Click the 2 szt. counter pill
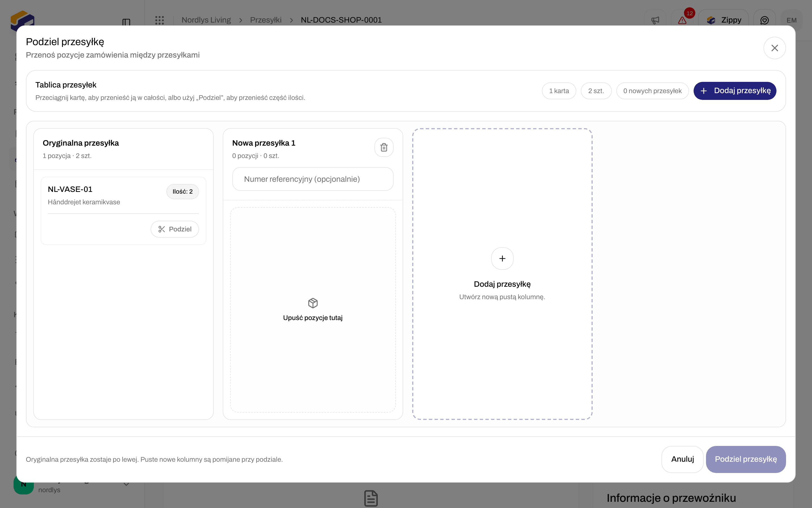The height and width of the screenshot is (508, 812). tap(596, 91)
